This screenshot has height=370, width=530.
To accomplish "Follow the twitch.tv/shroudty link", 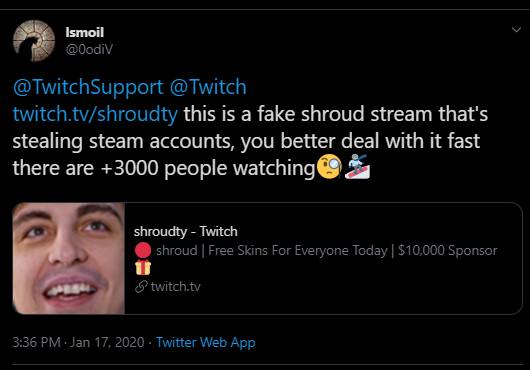I will coord(95,114).
